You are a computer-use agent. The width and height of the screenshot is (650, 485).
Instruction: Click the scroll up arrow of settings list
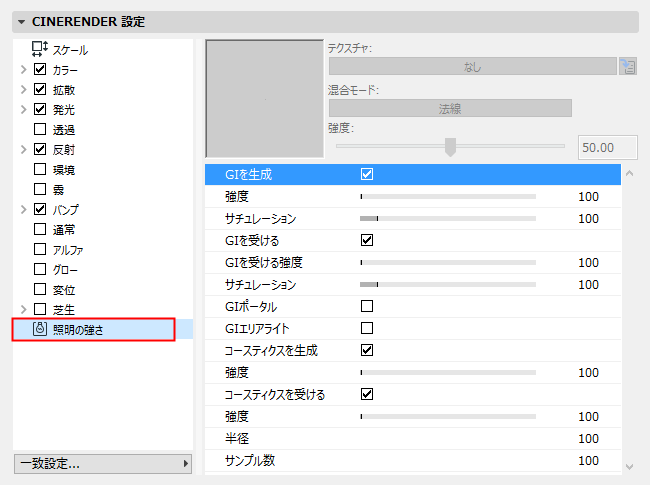(x=630, y=173)
